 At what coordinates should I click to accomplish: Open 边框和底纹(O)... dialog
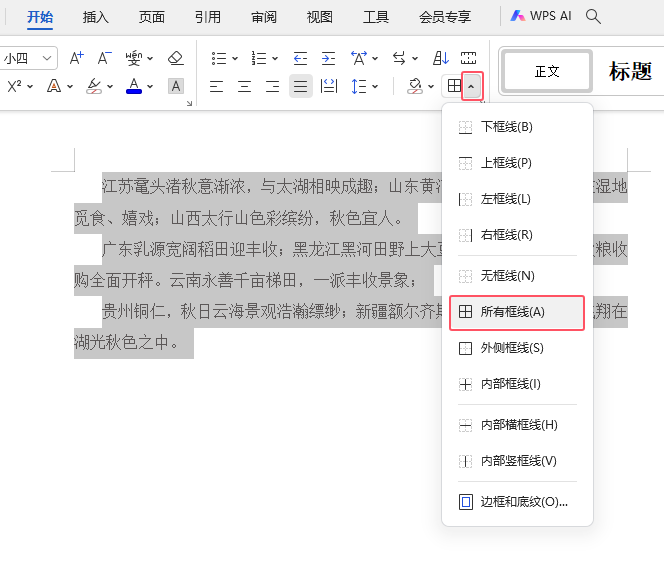pos(517,502)
